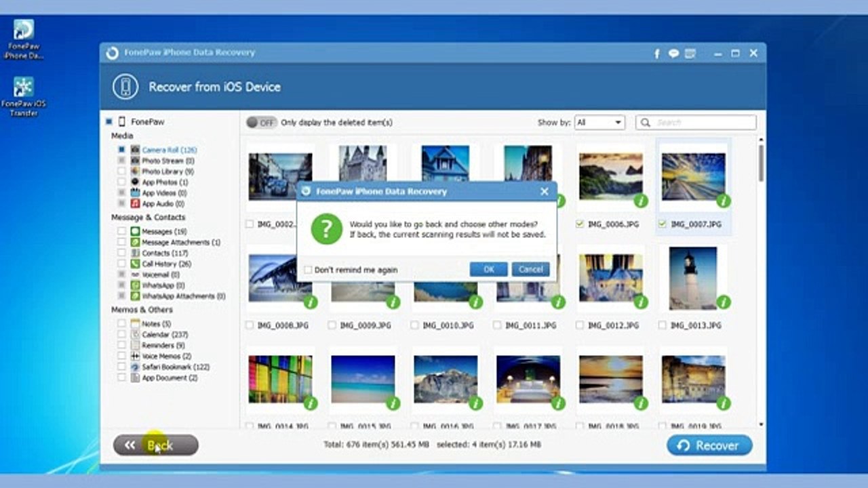Click the Recover button

(x=709, y=445)
